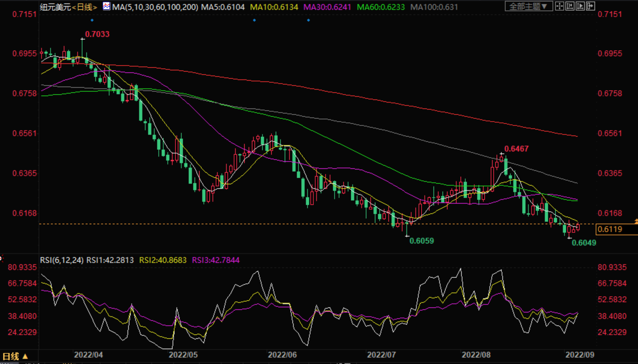Click the 0.6467 peak price label
The width and height of the screenshot is (638, 364).
[x=516, y=149]
